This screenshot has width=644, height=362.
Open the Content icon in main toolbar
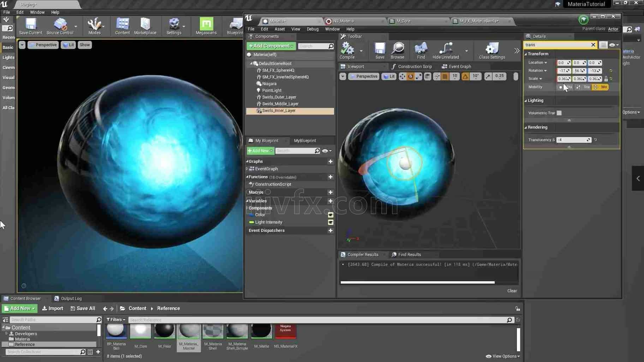coord(122,26)
